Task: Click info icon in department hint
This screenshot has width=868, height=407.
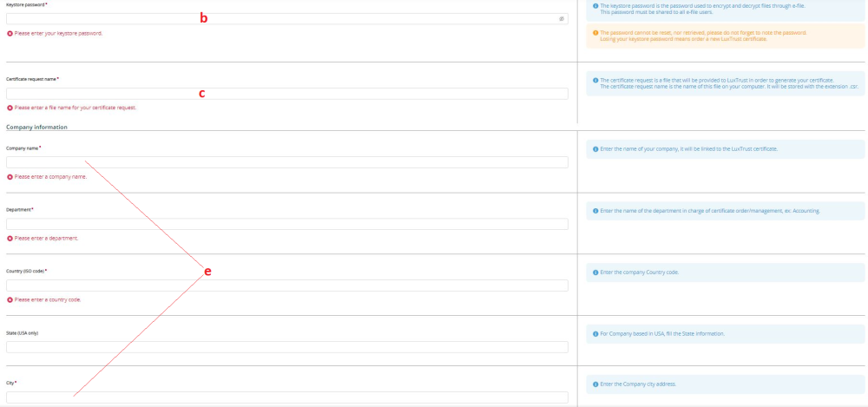Action: coord(595,211)
